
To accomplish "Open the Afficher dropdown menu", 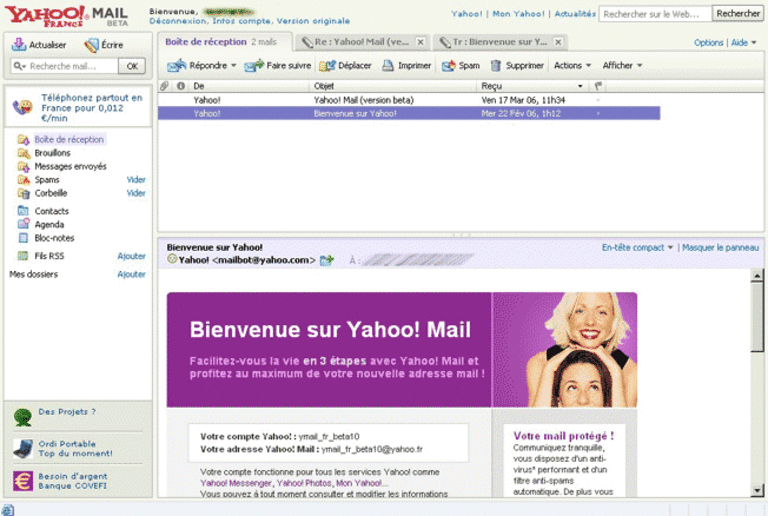I will click(622, 66).
